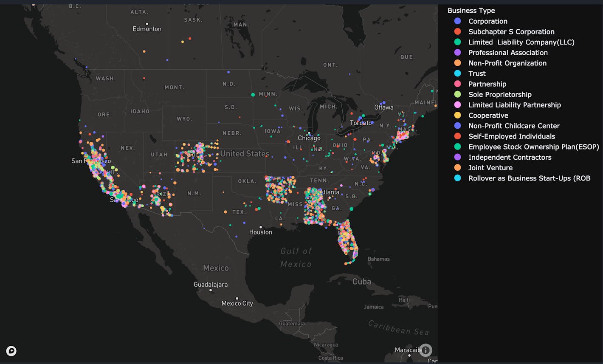
Task: Toggle the Limited Liability Partnership entry
Action: [x=514, y=104]
